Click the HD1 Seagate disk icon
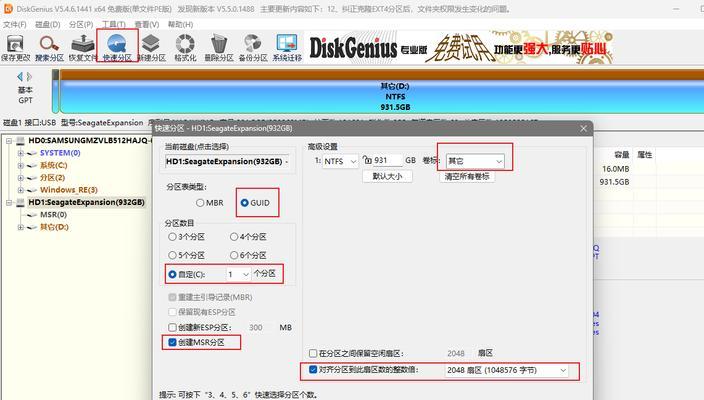The width and height of the screenshot is (704, 400). click(20, 202)
